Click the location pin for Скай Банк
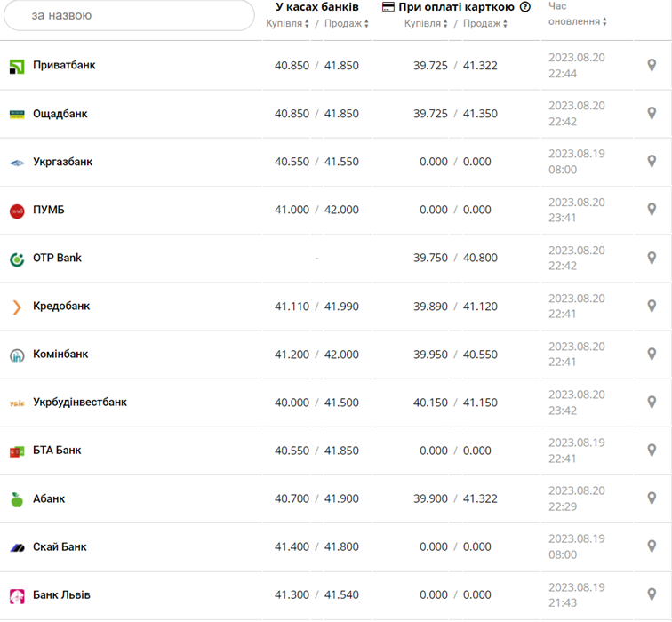Screen dimensions: 672x622 [652, 547]
